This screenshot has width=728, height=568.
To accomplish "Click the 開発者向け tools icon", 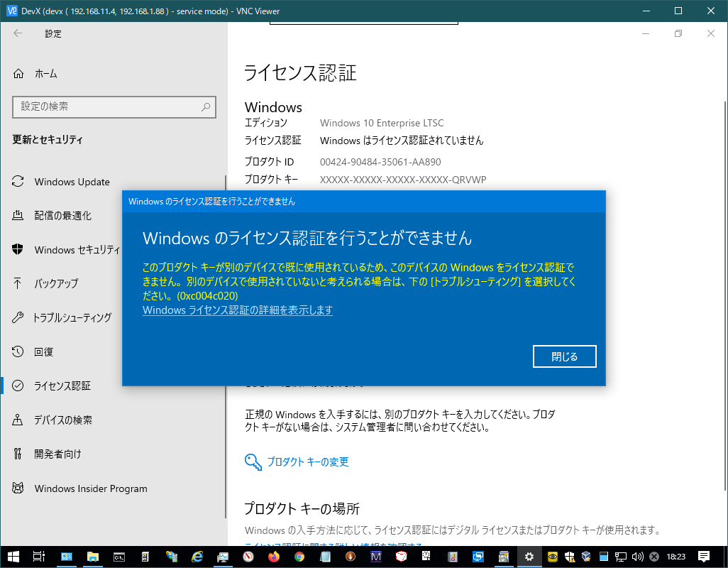I will coord(18,454).
